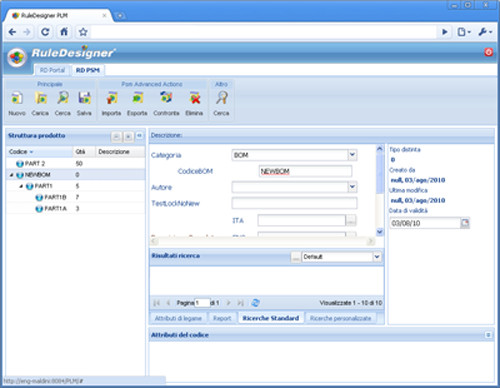Click the Nuovo document icon

tap(17, 98)
